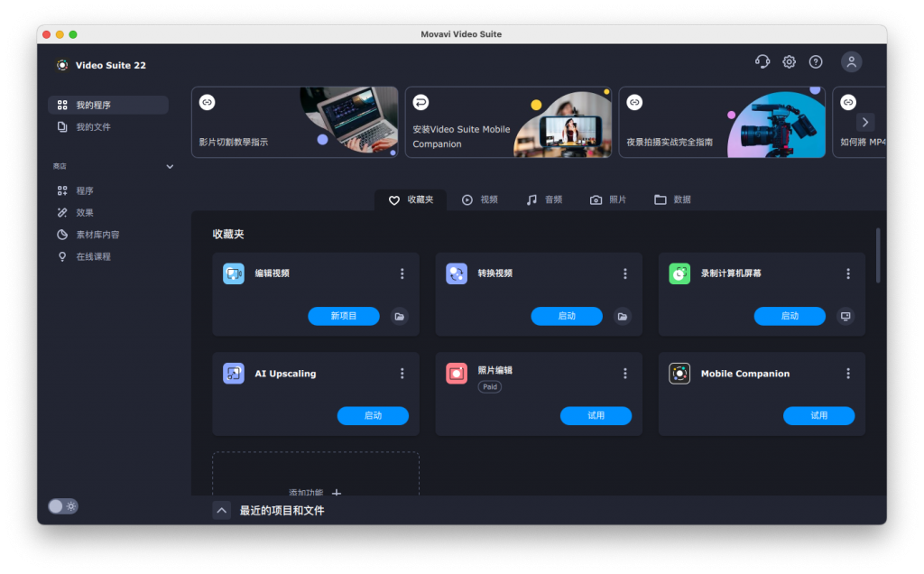Expand the 最近的项目和文件 panel
Viewport: 924px width, 574px height.
[x=222, y=510]
